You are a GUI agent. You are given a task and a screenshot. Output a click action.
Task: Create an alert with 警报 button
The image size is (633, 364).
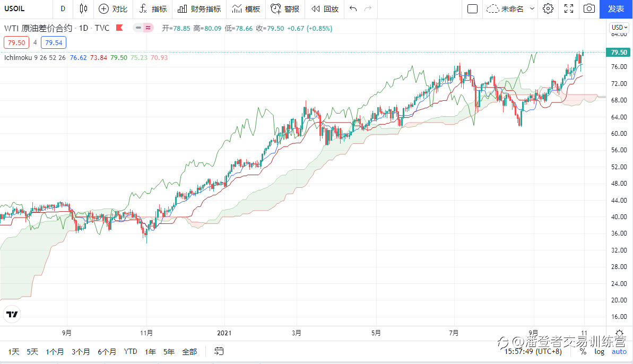tap(285, 8)
